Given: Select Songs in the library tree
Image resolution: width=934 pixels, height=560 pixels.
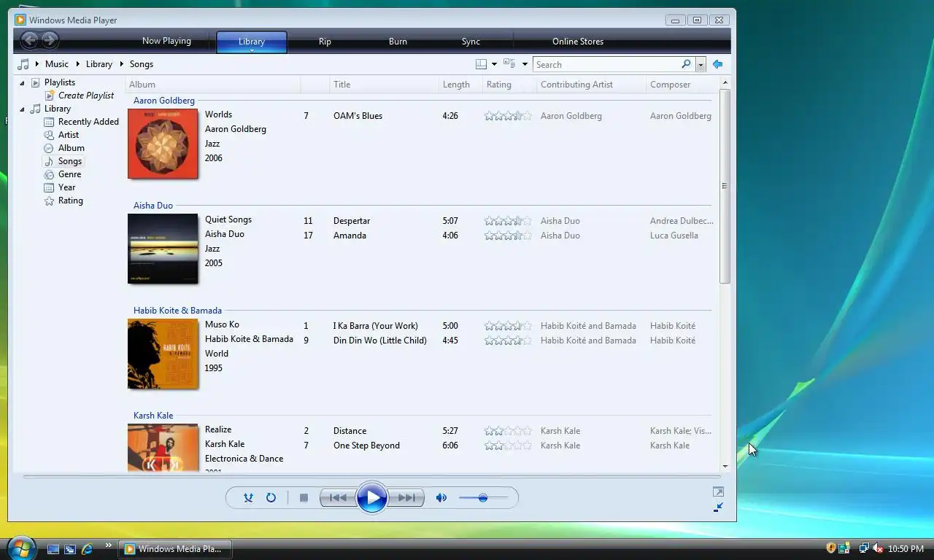Looking at the screenshot, I should coord(70,161).
